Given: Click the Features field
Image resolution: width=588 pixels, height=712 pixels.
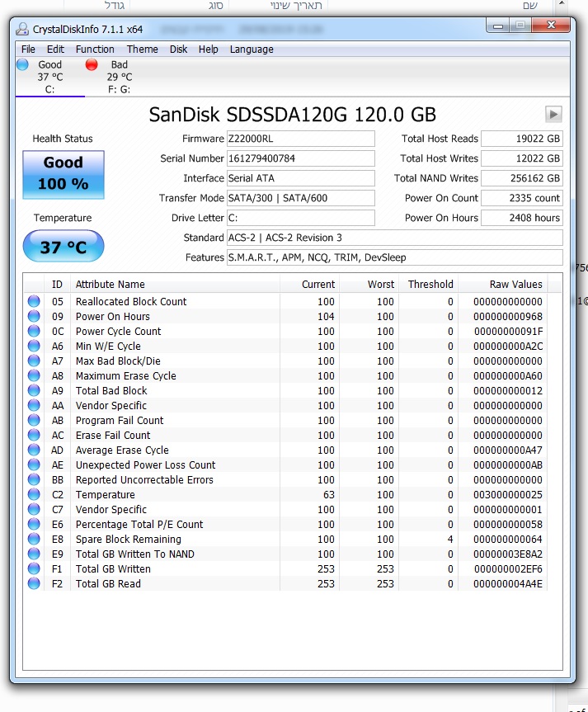Looking at the screenshot, I should pyautogui.click(x=394, y=257).
